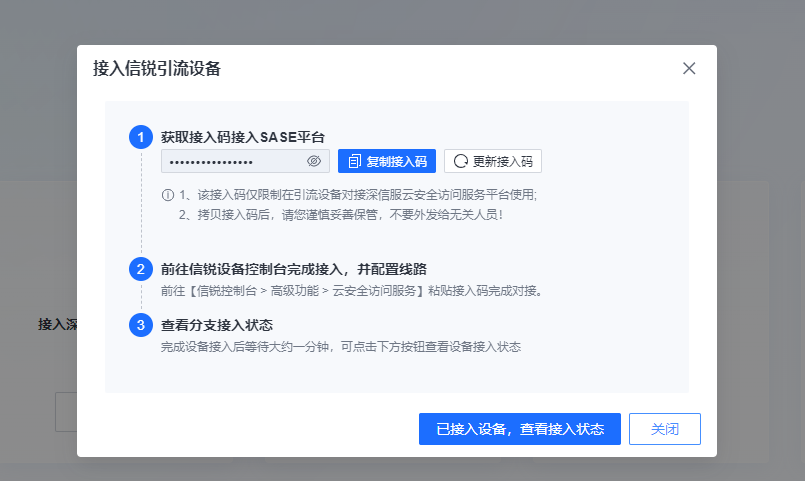Viewport: 805px width, 481px height.
Task: Click the masked access code input field
Action: coord(245,161)
